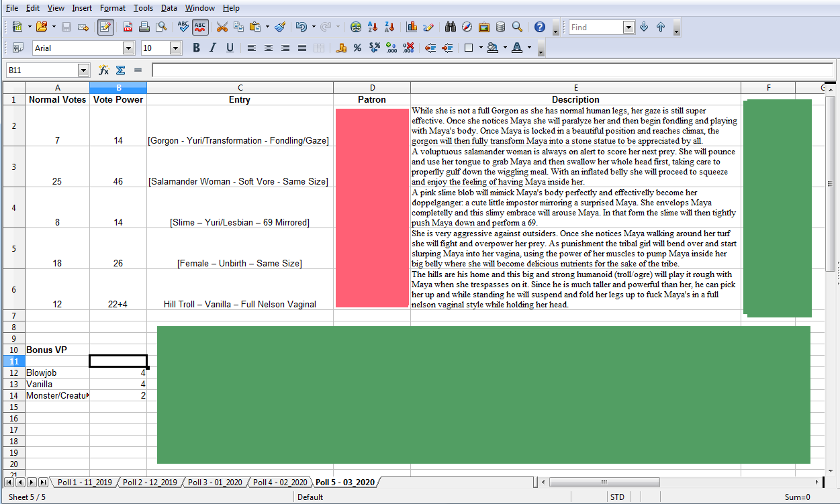Toggle Bold formatting
The height and width of the screenshot is (504, 840).
pos(197,48)
